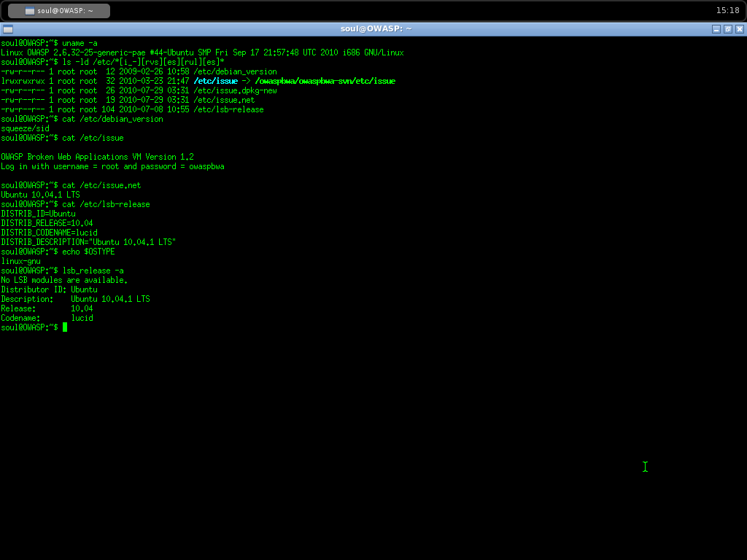Viewport: 747px width, 560px height.
Task: Click the /etc/lsb-release listing row
Action: tap(132, 109)
